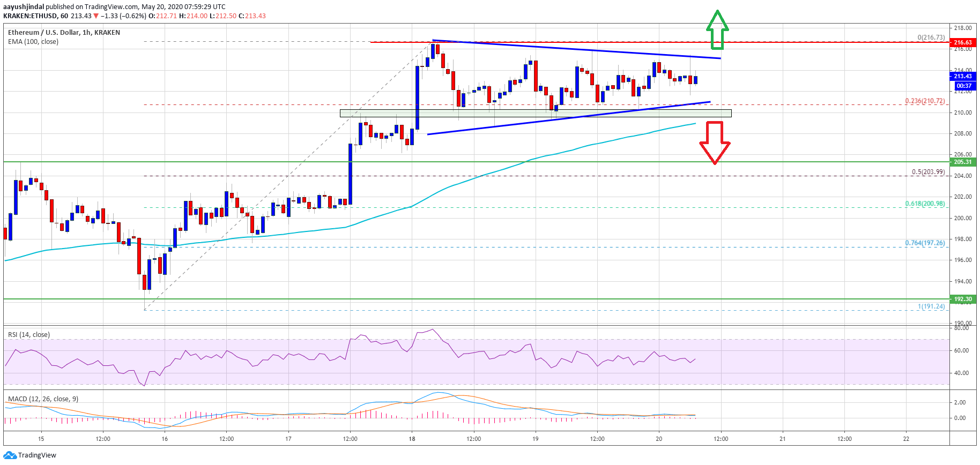Click the H:214.00 high value in header
This screenshot has width=980, height=465.
[193, 16]
